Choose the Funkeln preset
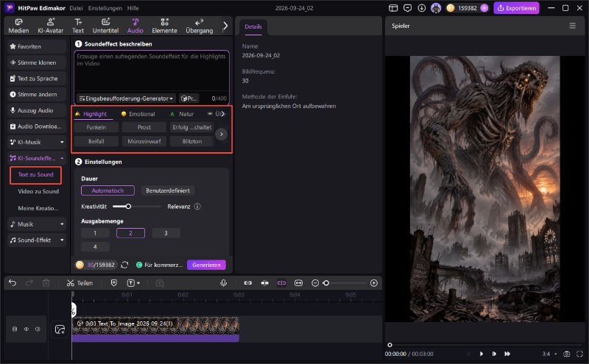Viewport: 589px width, 364px height. [96, 127]
